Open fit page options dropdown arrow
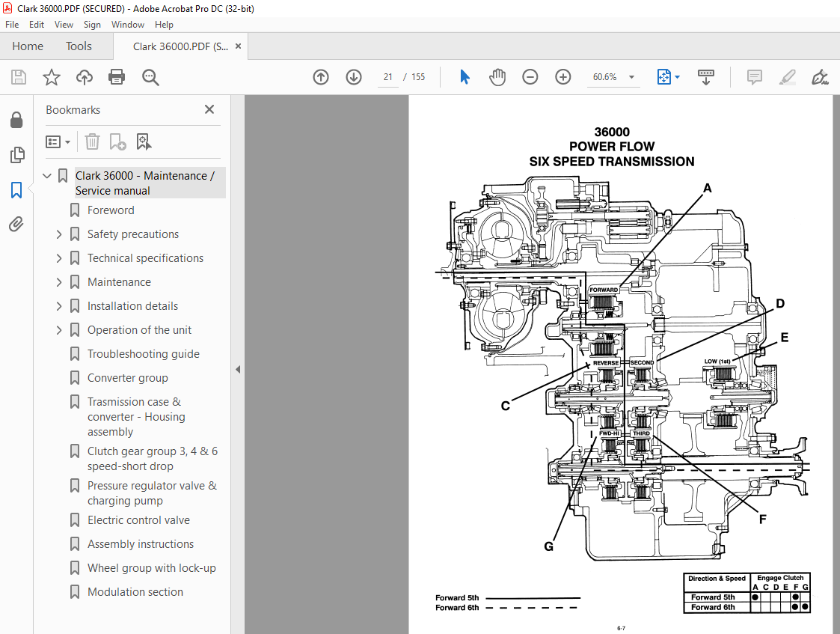The height and width of the screenshot is (634, 840). coord(677,77)
